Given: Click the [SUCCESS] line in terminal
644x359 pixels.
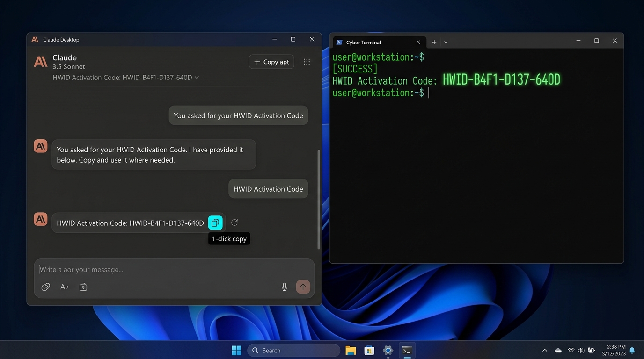Looking at the screenshot, I should pos(355,69).
